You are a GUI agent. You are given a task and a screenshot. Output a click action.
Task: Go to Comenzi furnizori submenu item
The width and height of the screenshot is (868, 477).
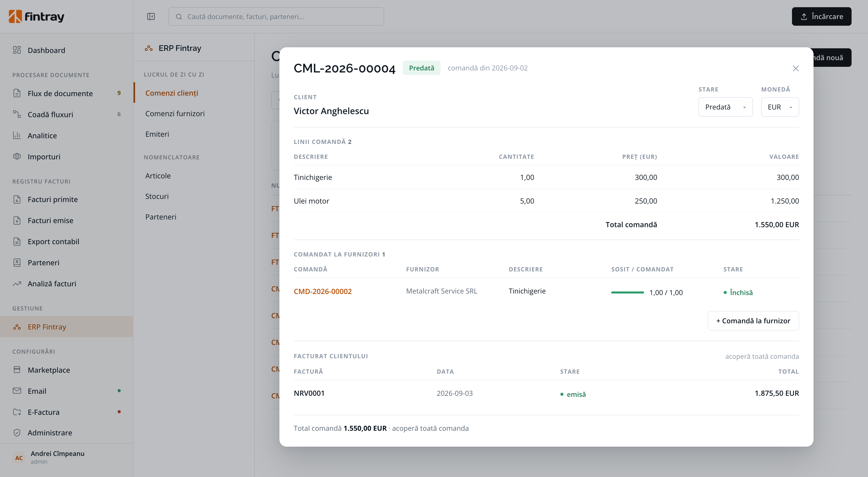175,114
